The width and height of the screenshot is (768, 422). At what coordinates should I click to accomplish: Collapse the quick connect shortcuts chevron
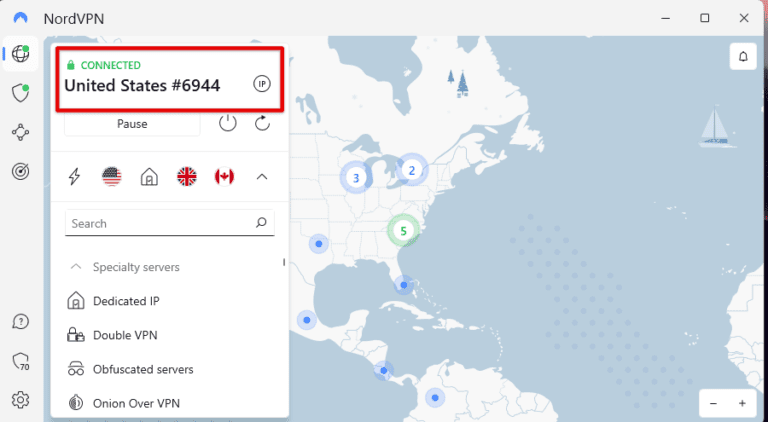pos(262,177)
